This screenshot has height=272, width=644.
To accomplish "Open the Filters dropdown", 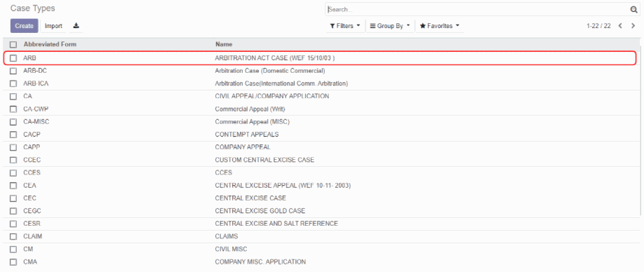I will pyautogui.click(x=345, y=26).
